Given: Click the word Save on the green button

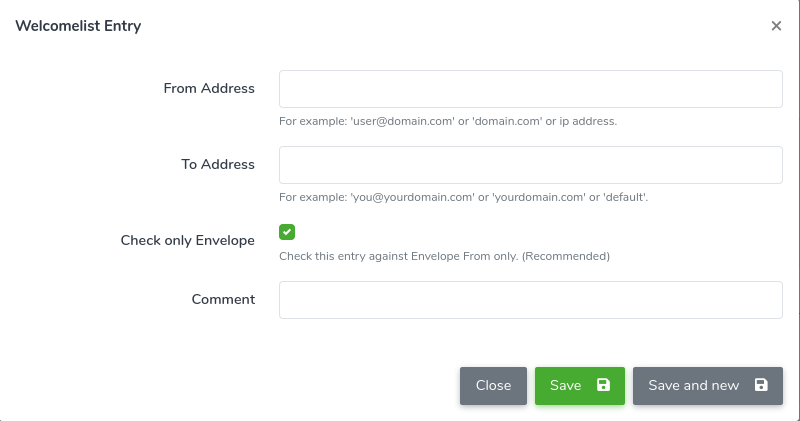Looking at the screenshot, I should click(565, 385).
